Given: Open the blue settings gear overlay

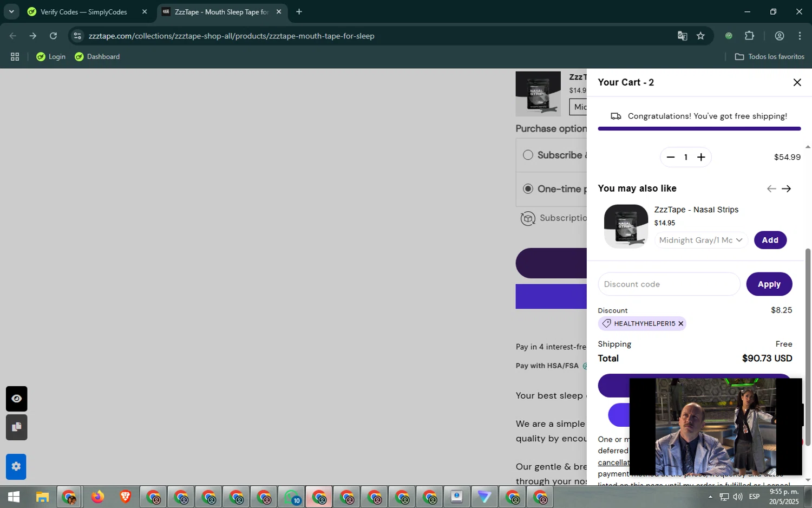Looking at the screenshot, I should point(16,466).
